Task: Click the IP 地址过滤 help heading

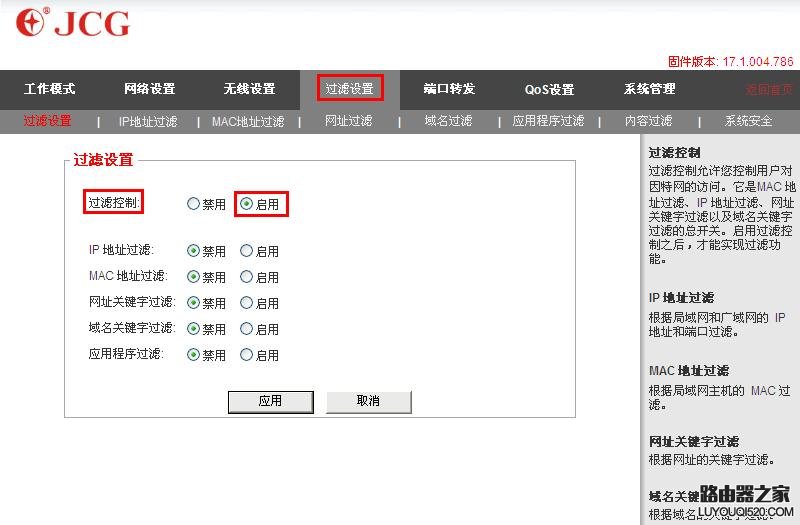Action: click(x=681, y=297)
